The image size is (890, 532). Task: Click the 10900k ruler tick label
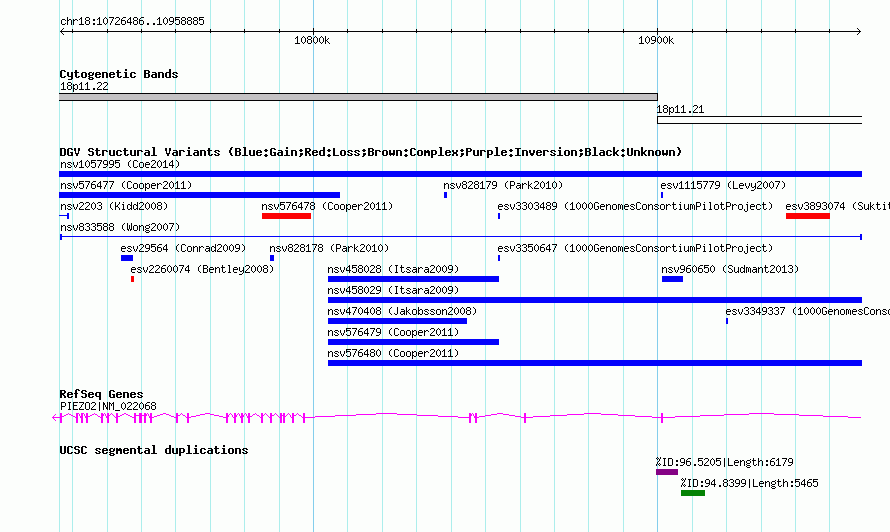[656, 40]
